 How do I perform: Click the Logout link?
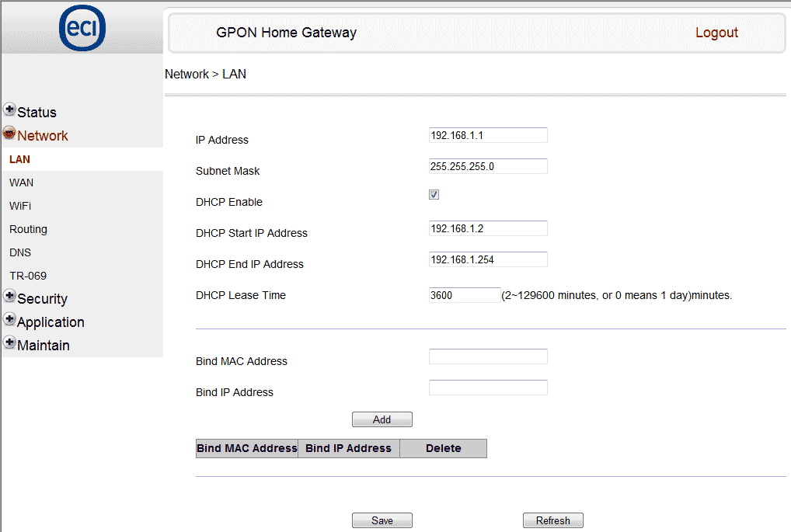[x=716, y=33]
